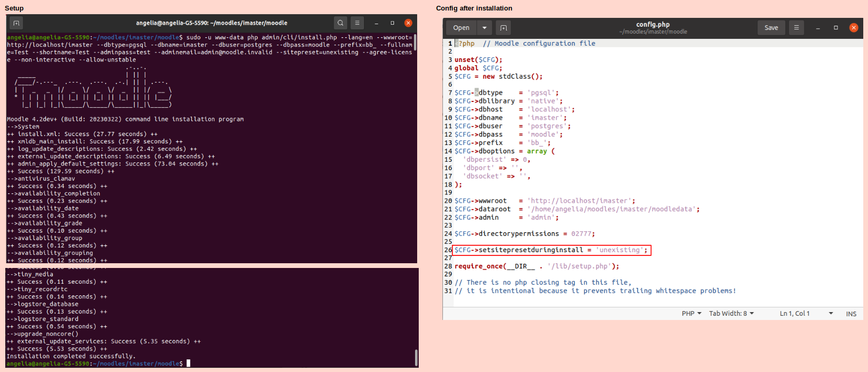Click the Save button in editor
This screenshot has height=372, width=868.
coord(771,28)
